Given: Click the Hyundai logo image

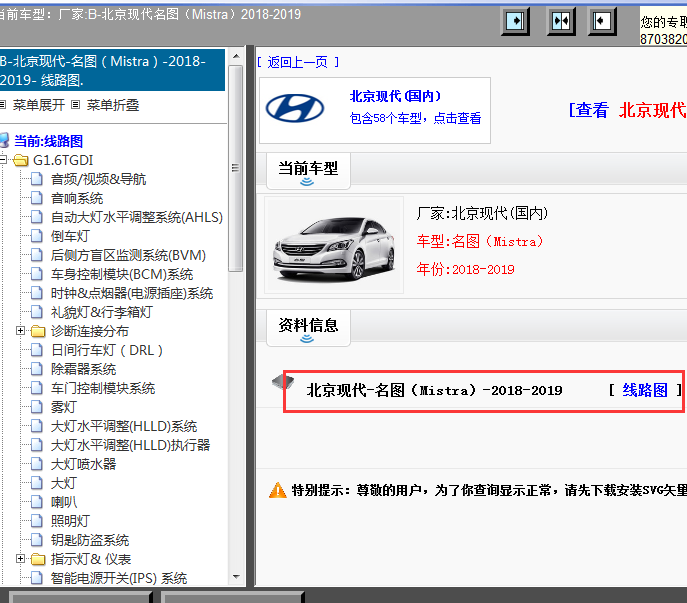Looking at the screenshot, I should tap(295, 108).
